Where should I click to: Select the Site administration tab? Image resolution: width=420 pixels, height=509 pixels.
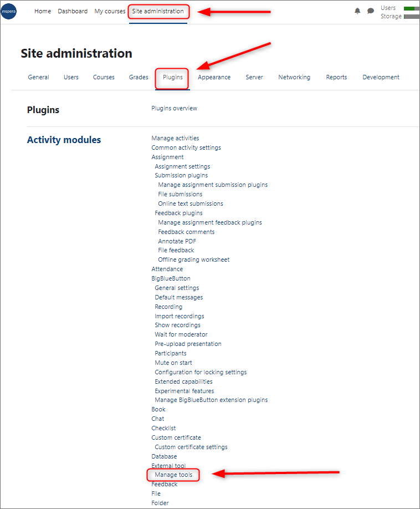point(158,11)
